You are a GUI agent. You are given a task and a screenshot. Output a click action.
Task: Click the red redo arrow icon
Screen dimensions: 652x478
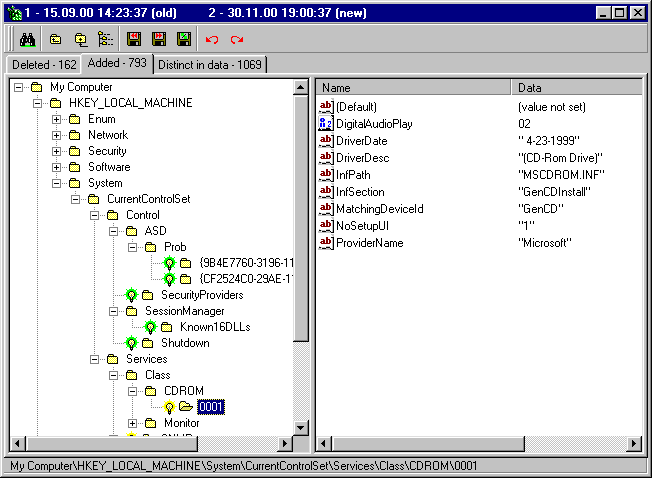coord(237,40)
